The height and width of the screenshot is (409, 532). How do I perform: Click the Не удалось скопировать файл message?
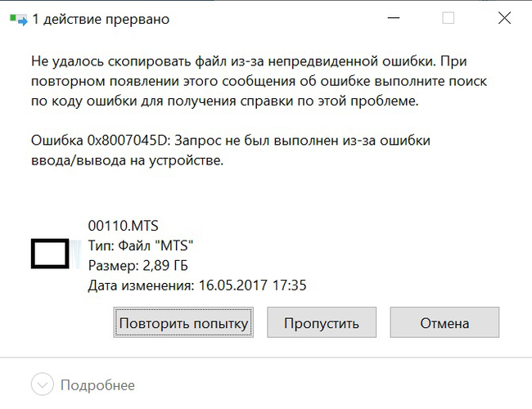249,61
